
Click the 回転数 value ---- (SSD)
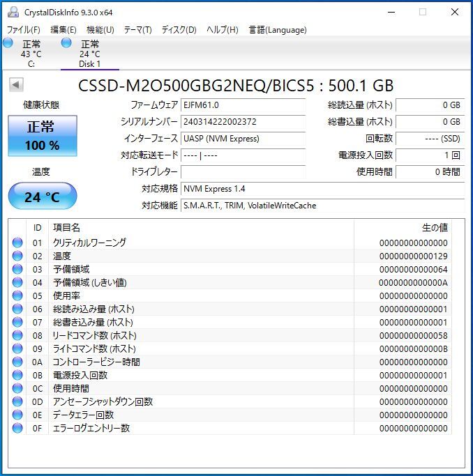coord(430,139)
